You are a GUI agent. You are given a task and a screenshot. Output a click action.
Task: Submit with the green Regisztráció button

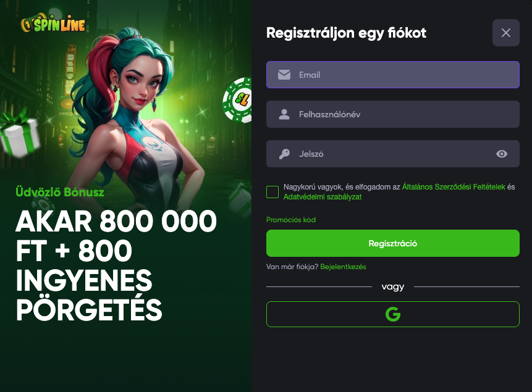393,243
